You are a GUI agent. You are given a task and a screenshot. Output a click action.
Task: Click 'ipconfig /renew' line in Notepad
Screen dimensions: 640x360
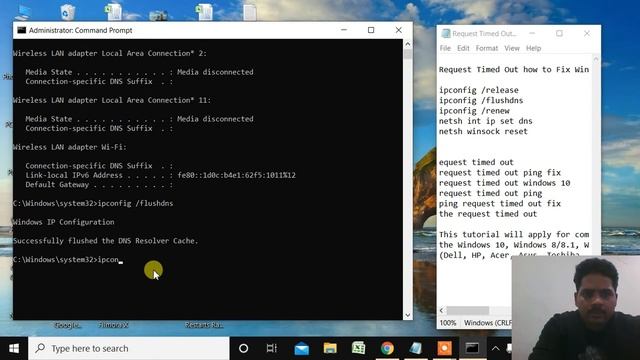tap(474, 111)
